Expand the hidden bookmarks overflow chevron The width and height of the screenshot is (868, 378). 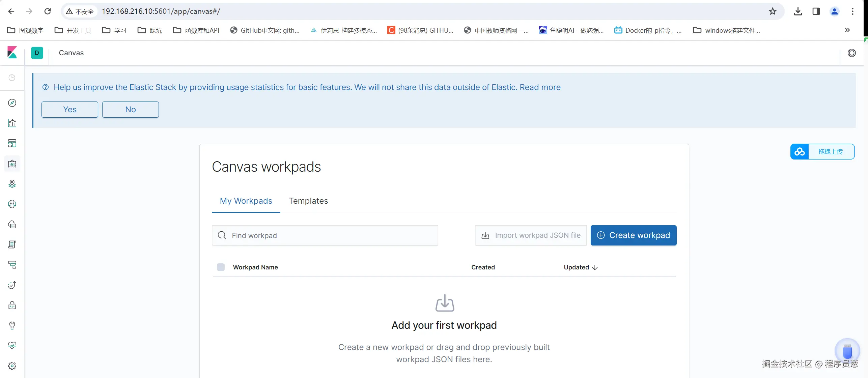tap(847, 30)
